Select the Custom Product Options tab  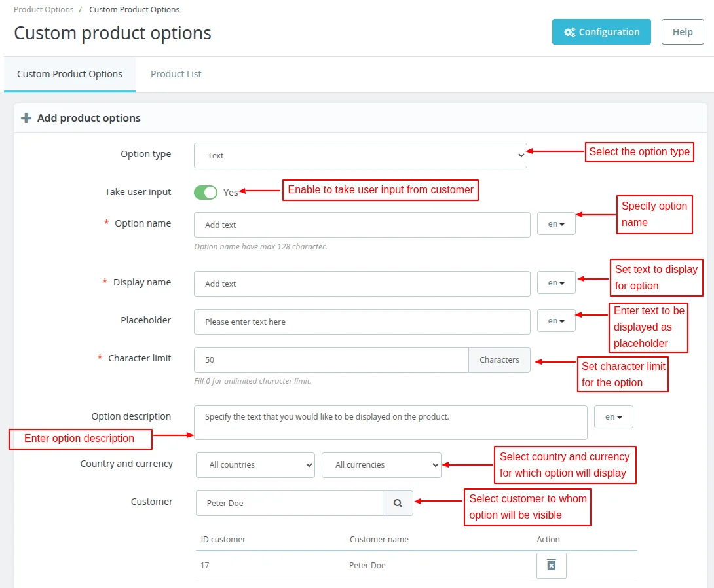pyautogui.click(x=69, y=74)
